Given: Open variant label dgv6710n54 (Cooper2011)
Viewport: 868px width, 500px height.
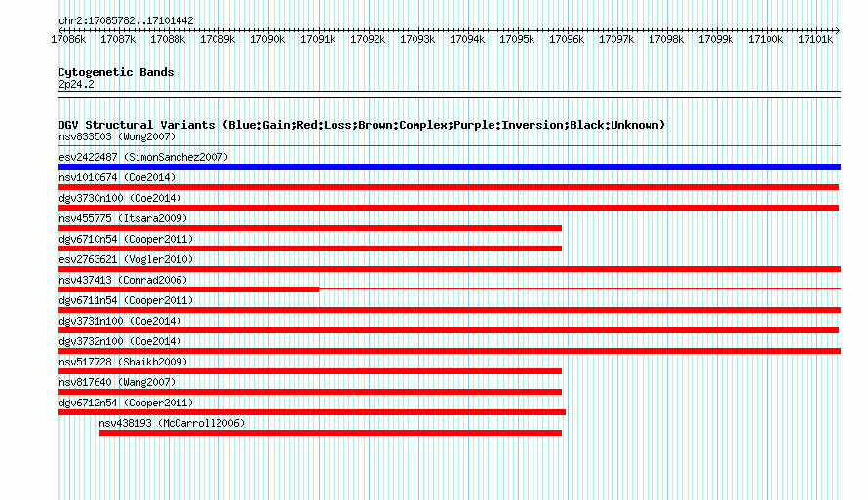Looking at the screenshot, I should [x=126, y=239].
